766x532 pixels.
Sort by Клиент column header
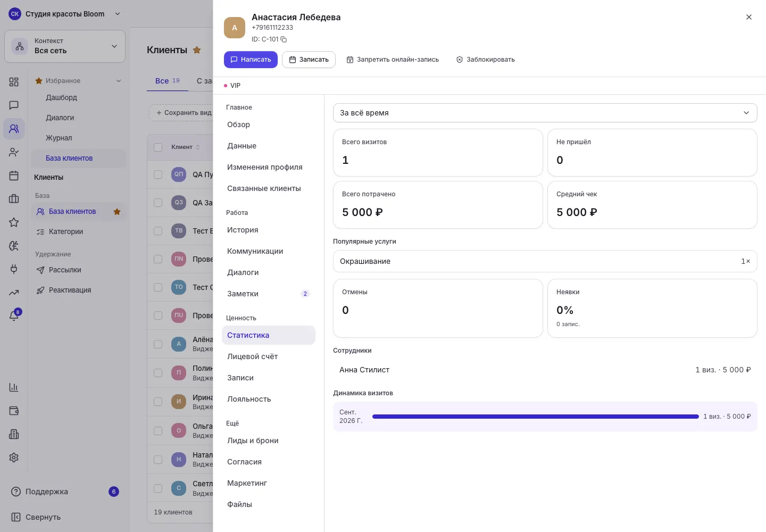pos(185,147)
